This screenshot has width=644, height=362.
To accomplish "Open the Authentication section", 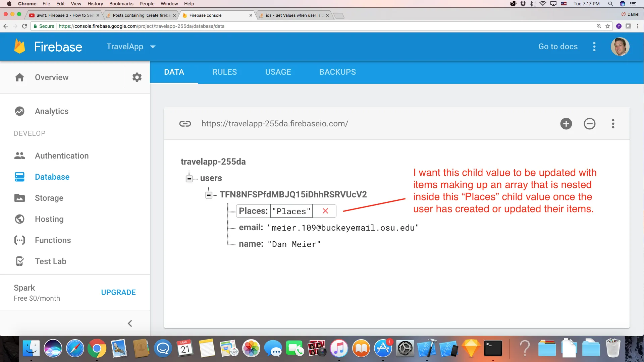I will (x=62, y=156).
